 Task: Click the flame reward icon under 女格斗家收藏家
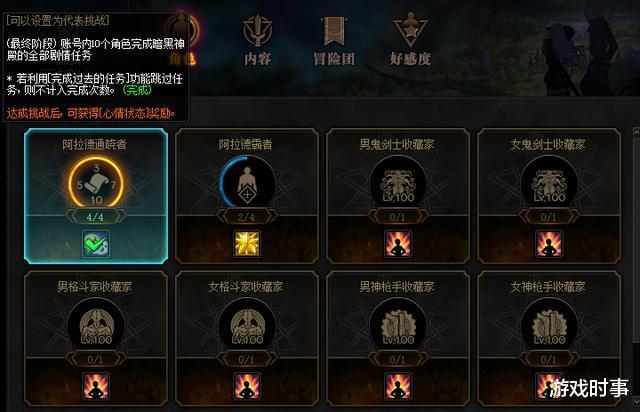tap(247, 386)
